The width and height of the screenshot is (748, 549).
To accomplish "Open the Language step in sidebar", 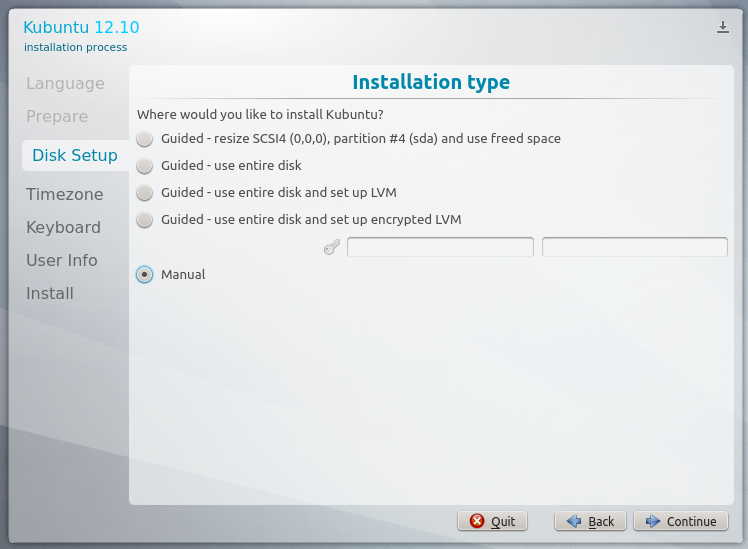I will click(x=65, y=83).
